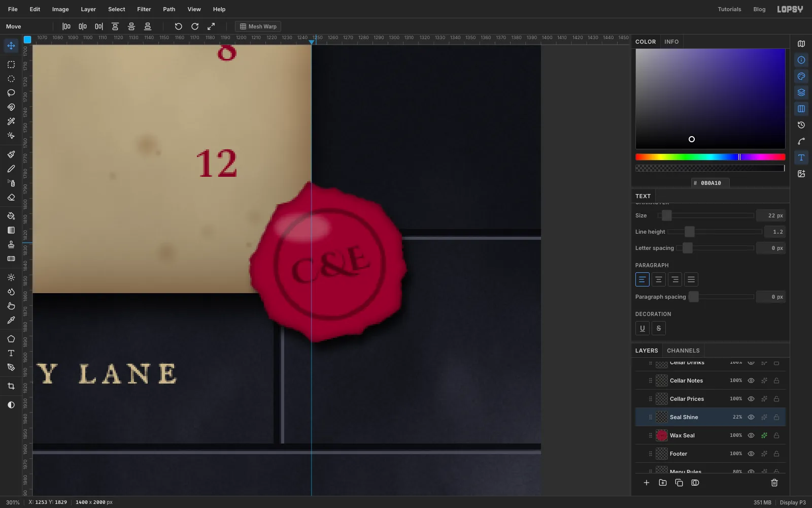
Task: Select the Pencil tool
Action: coord(11,169)
